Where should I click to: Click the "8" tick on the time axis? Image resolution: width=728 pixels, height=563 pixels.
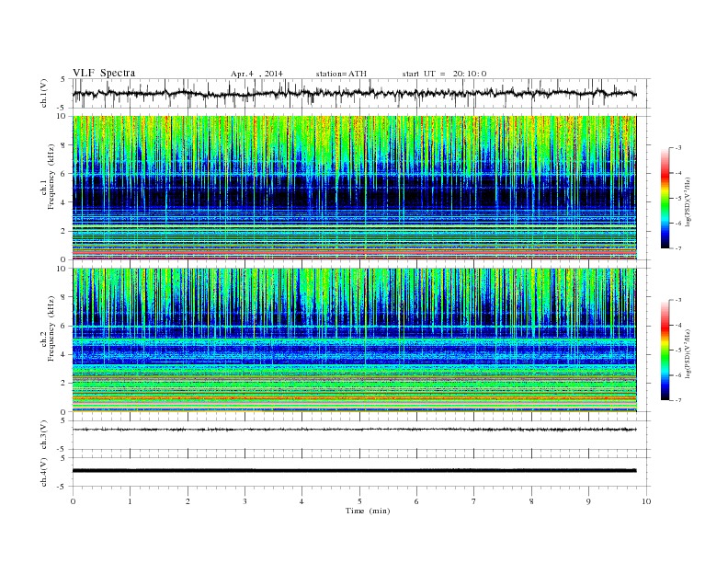(x=531, y=501)
